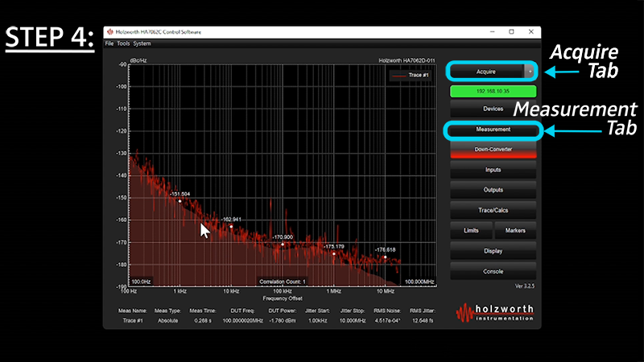This screenshot has width=644, height=362.
Task: Click the Holzworth Instrumentation logo
Action: point(495,313)
